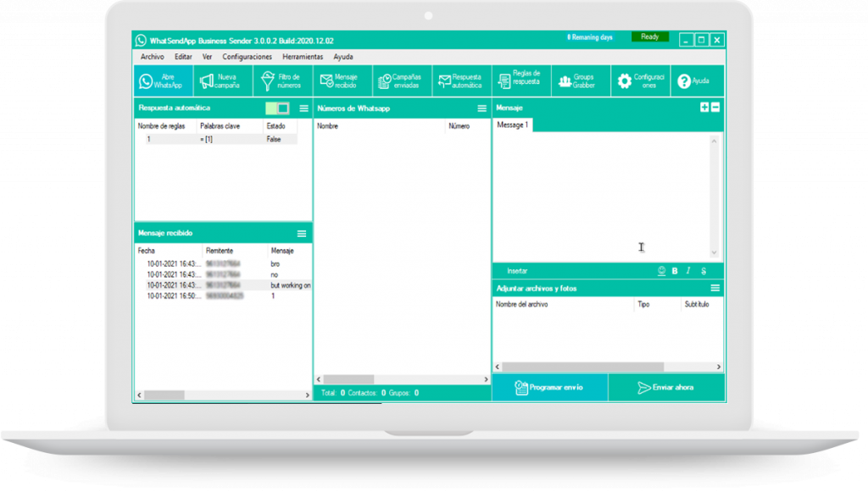Click the Remaining days label in title bar
Viewport: 868px width, 492px height.
[590, 37]
